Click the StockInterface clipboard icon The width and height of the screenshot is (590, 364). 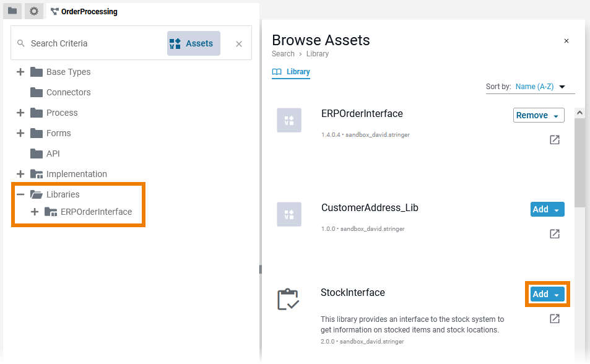click(288, 300)
